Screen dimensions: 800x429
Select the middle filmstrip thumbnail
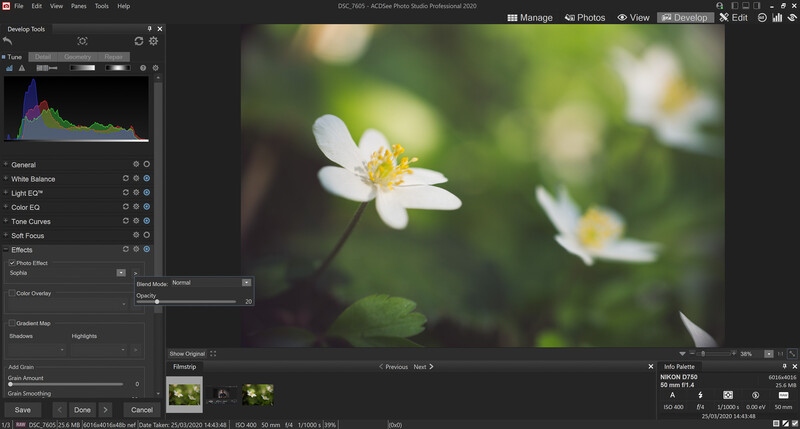[222, 395]
